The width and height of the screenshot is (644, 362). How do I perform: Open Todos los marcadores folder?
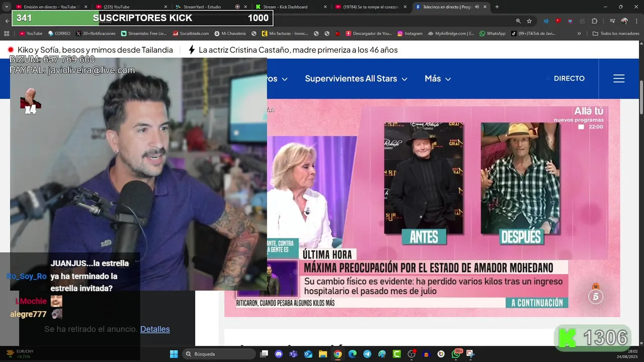click(616, 34)
